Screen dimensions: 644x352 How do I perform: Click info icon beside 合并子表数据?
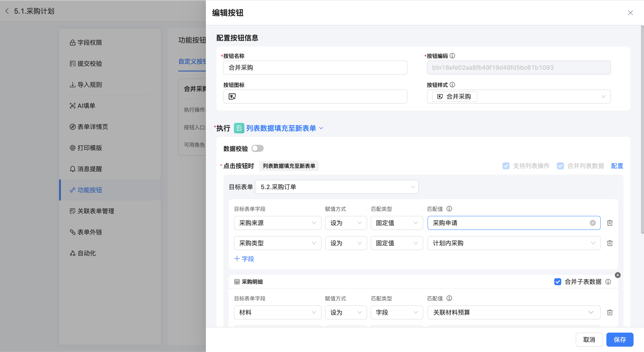tap(608, 282)
